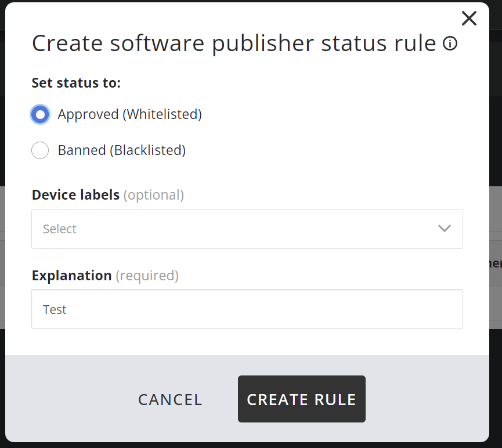Image resolution: width=502 pixels, height=448 pixels.
Task: Click the dialog title text
Action: click(233, 44)
